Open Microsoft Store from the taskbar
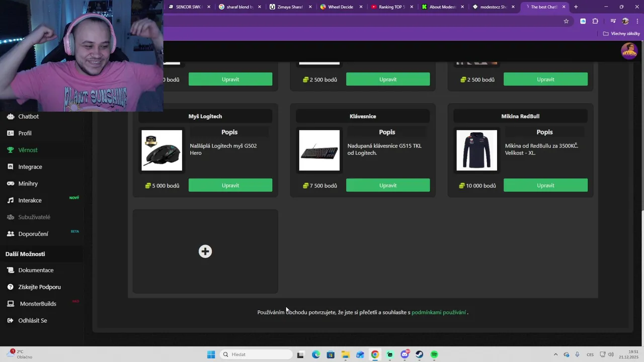The height and width of the screenshot is (362, 644). point(331,354)
